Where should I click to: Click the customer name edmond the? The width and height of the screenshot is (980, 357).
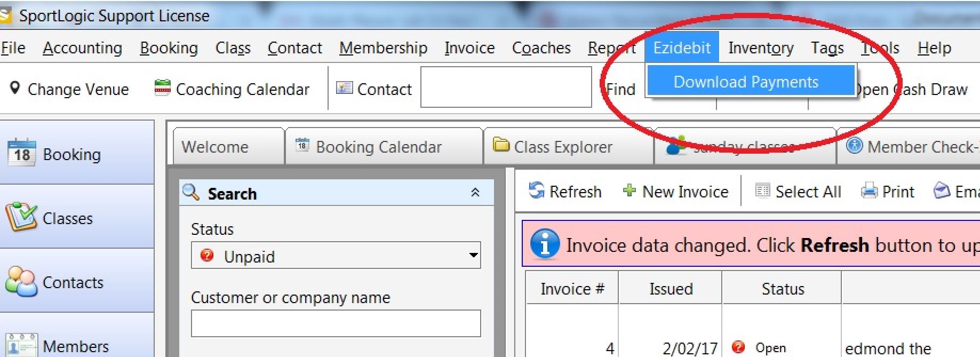(888, 348)
